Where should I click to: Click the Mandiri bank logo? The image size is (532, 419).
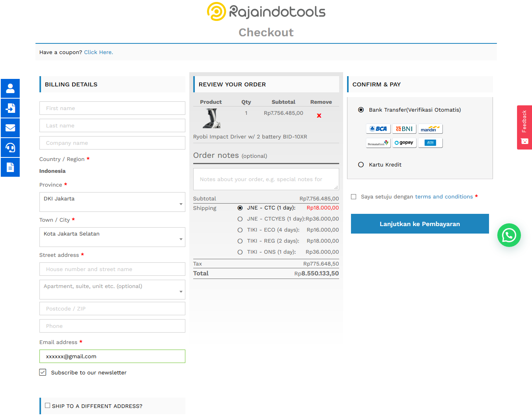pos(430,129)
